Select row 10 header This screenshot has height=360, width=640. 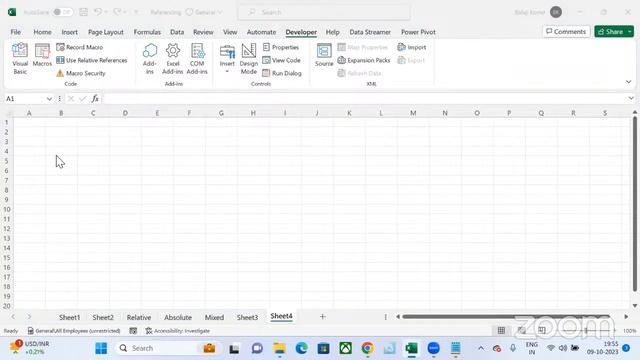point(7,209)
